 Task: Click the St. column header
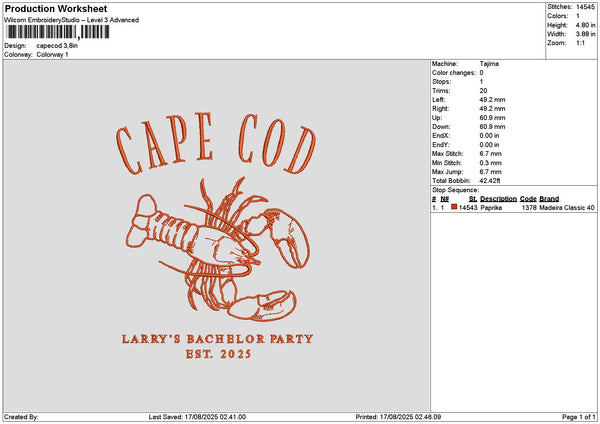tap(473, 199)
